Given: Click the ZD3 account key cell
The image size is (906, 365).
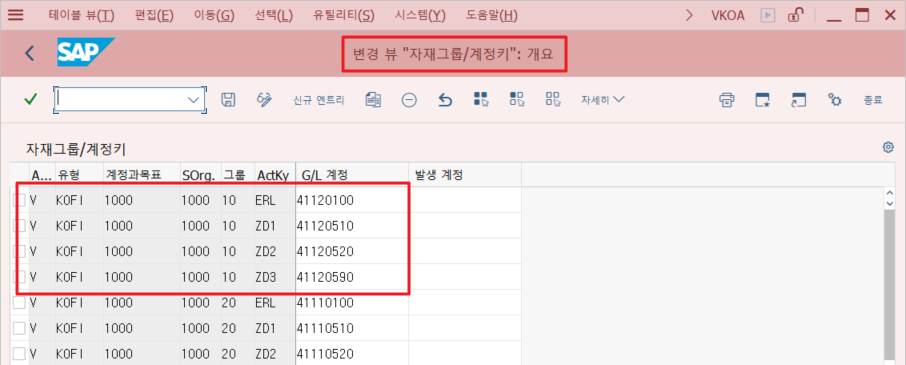Looking at the screenshot, I should (x=274, y=277).
